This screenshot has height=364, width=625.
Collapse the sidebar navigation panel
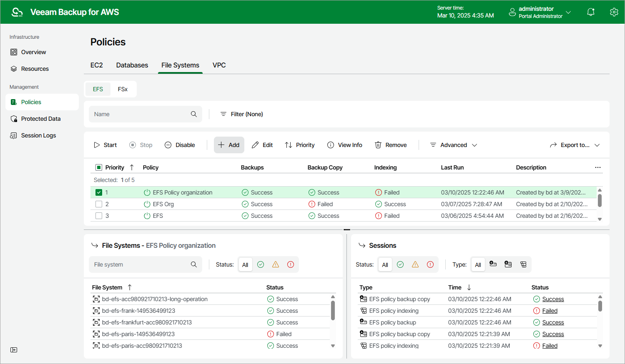pyautogui.click(x=14, y=350)
